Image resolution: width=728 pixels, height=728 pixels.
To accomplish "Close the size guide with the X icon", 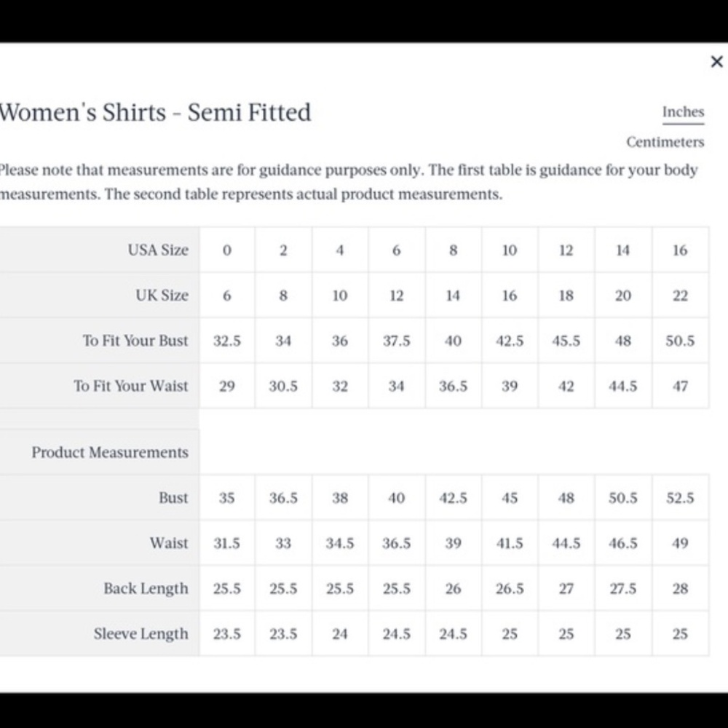I will [x=716, y=61].
